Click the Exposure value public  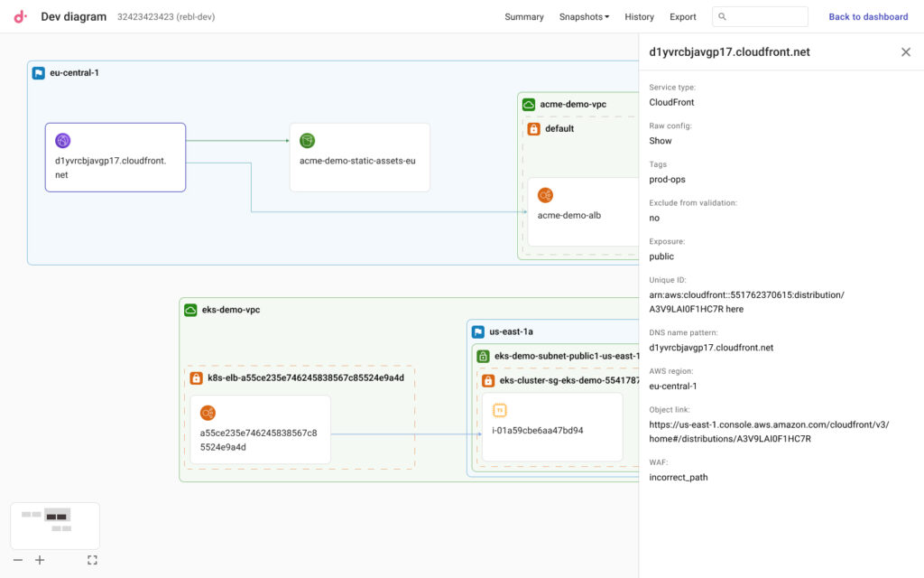pyautogui.click(x=661, y=256)
